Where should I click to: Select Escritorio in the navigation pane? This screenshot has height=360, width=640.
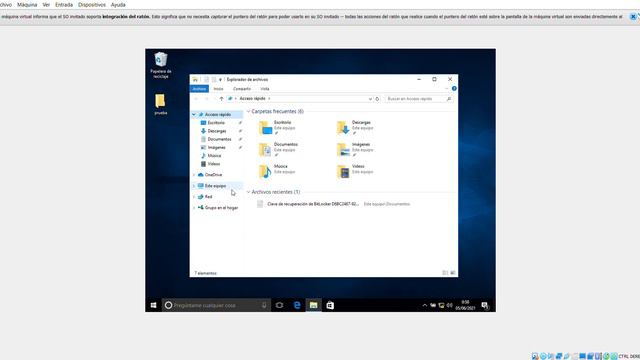(216, 123)
